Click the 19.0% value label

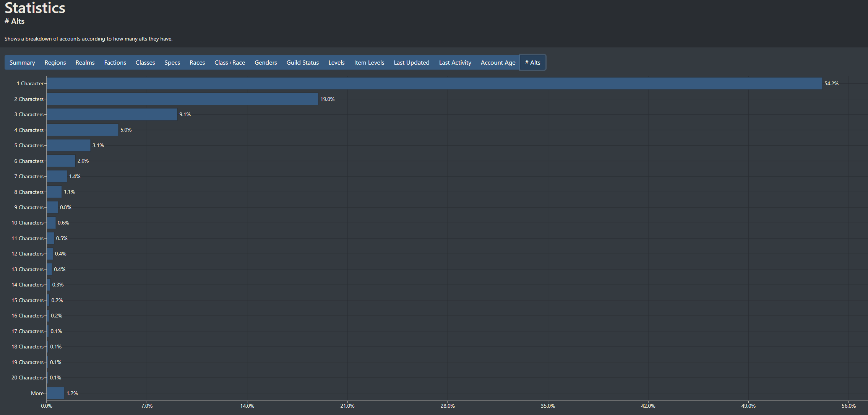coord(327,99)
